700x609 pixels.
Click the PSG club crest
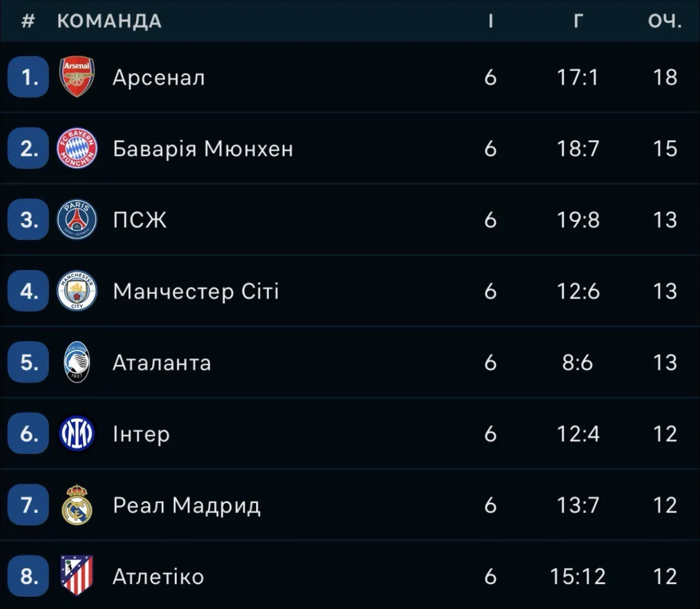77,220
